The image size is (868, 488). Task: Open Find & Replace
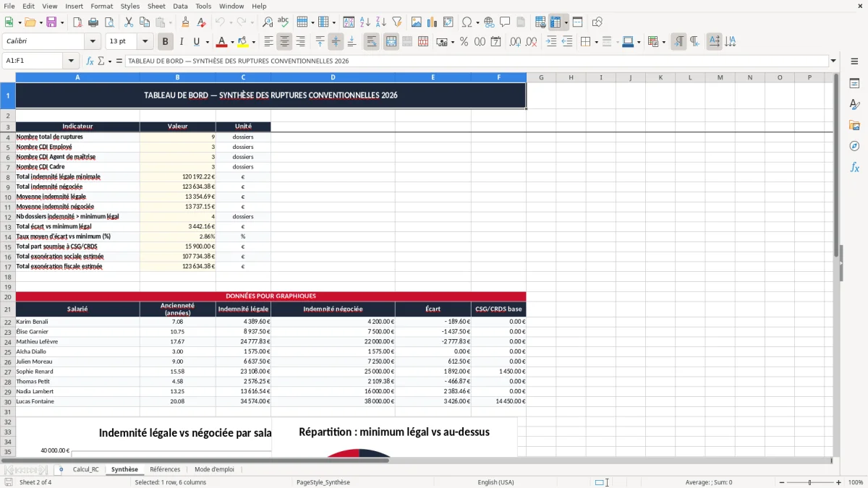268,22
